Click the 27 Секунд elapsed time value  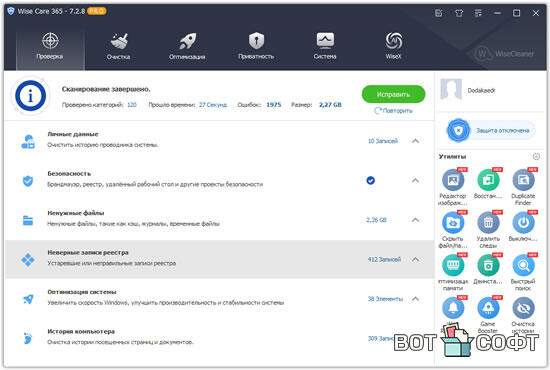[x=213, y=105]
